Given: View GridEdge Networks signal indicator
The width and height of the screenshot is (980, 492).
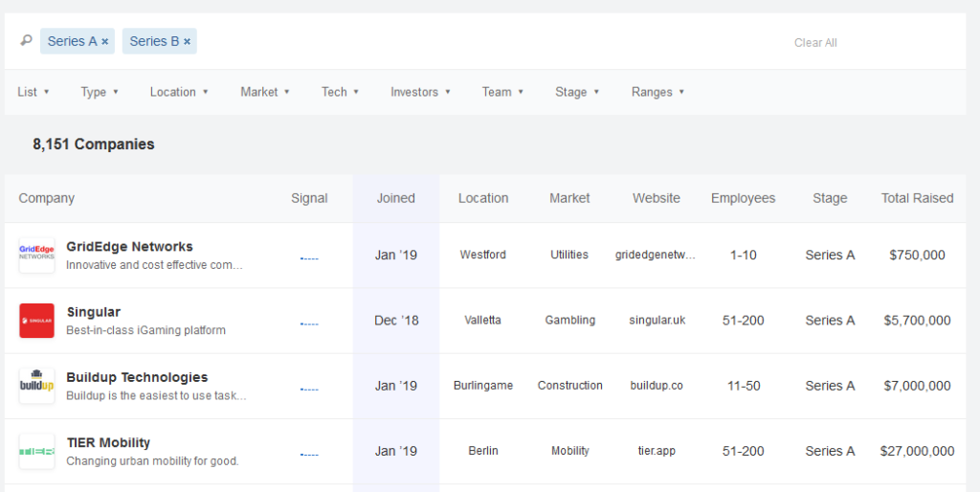Looking at the screenshot, I should coord(309,258).
